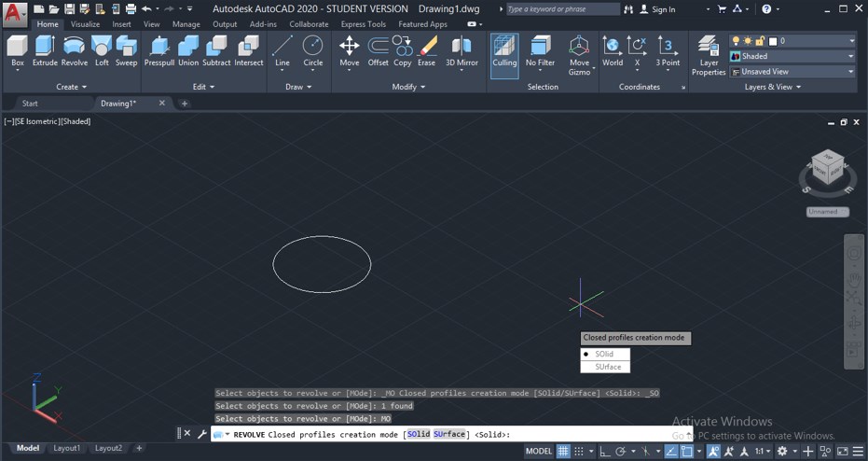Open the Layout1 tab
Viewport: 868px width, 461px height.
click(66, 448)
